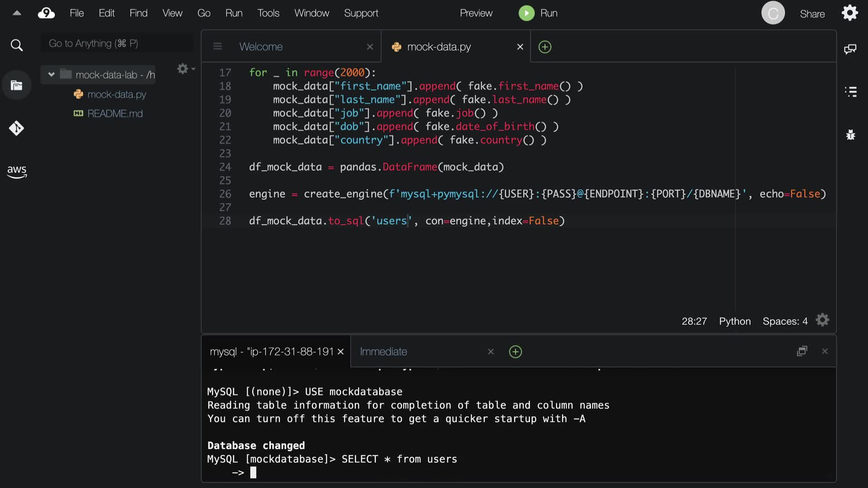The image size is (868, 488).
Task: Open the Source Control git panel
Action: click(17, 128)
